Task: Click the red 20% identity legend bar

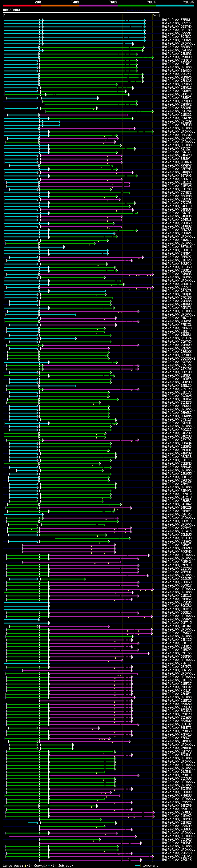Action: [22, 6]
